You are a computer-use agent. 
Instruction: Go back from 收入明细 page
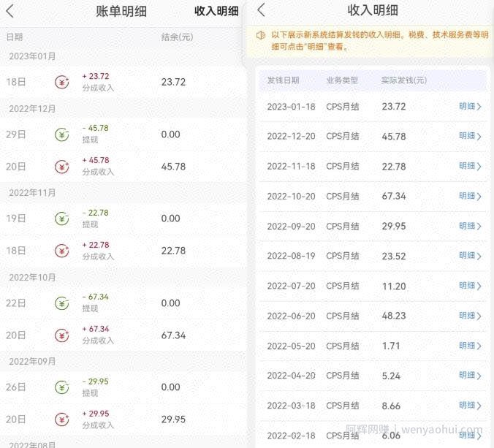click(x=261, y=10)
